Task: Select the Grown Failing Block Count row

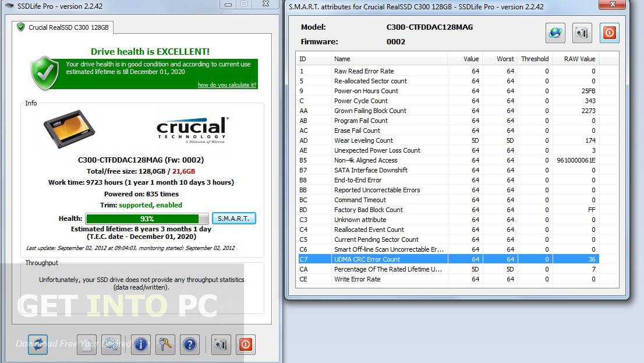Action: coord(448,111)
